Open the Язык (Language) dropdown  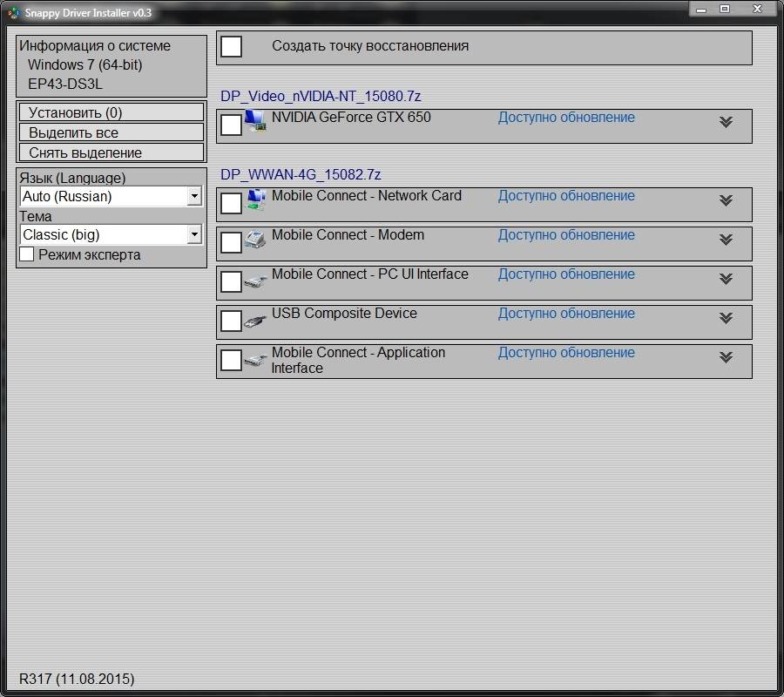pos(111,196)
